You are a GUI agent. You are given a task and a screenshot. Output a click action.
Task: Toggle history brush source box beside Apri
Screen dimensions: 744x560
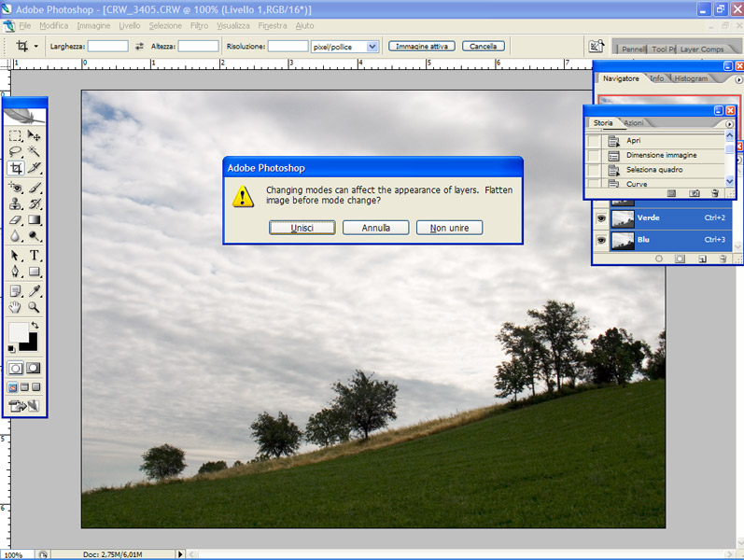[594, 141]
